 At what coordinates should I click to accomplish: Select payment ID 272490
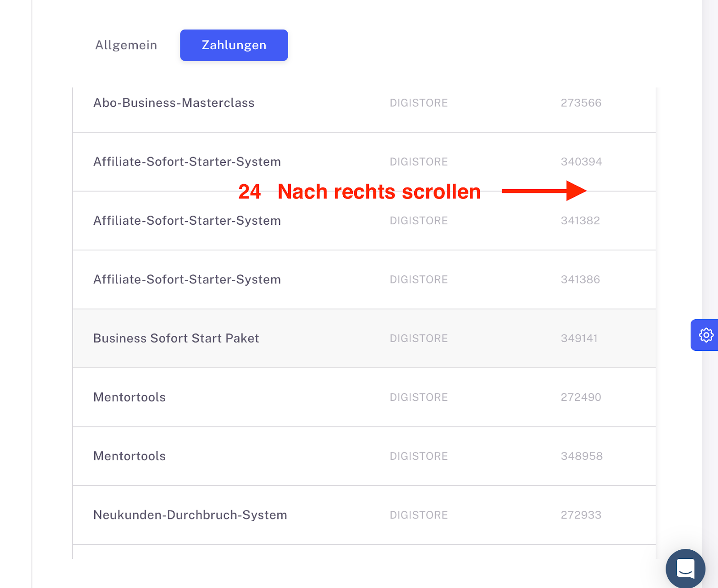click(x=581, y=397)
